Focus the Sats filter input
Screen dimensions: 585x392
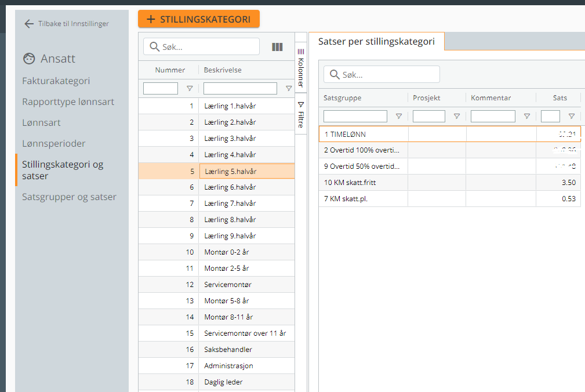(x=550, y=117)
